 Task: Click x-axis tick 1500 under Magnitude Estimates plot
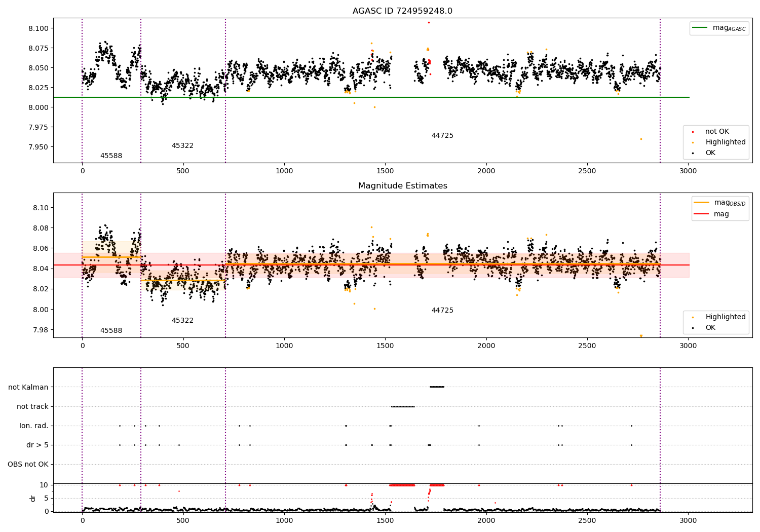385,346
